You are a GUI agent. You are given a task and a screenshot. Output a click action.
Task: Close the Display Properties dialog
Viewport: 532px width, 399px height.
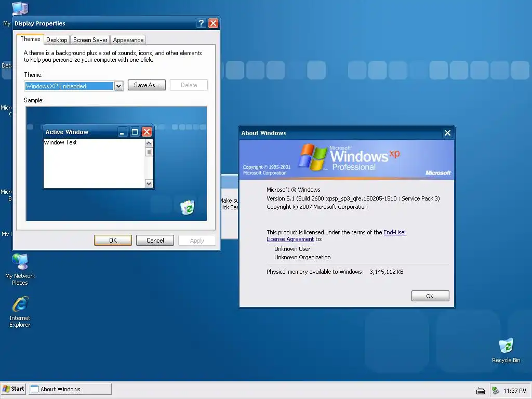(x=213, y=23)
